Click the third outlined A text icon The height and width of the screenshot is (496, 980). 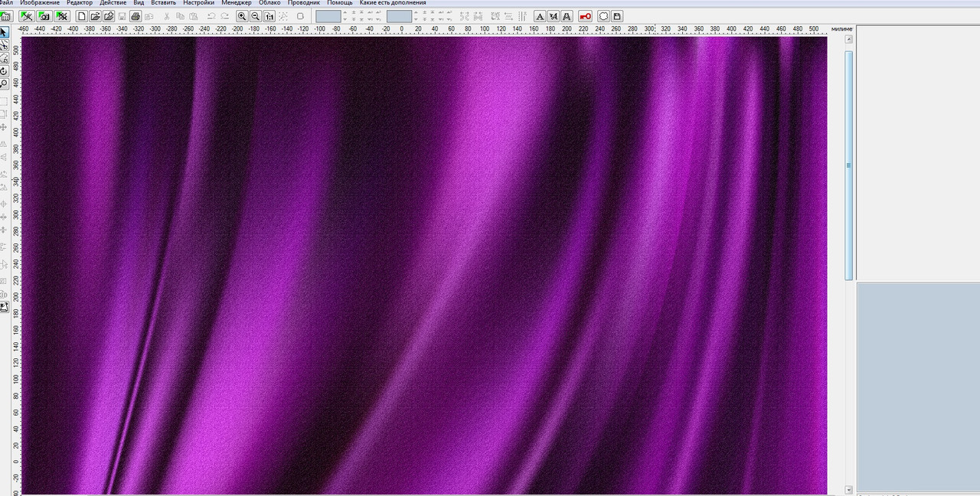point(567,16)
